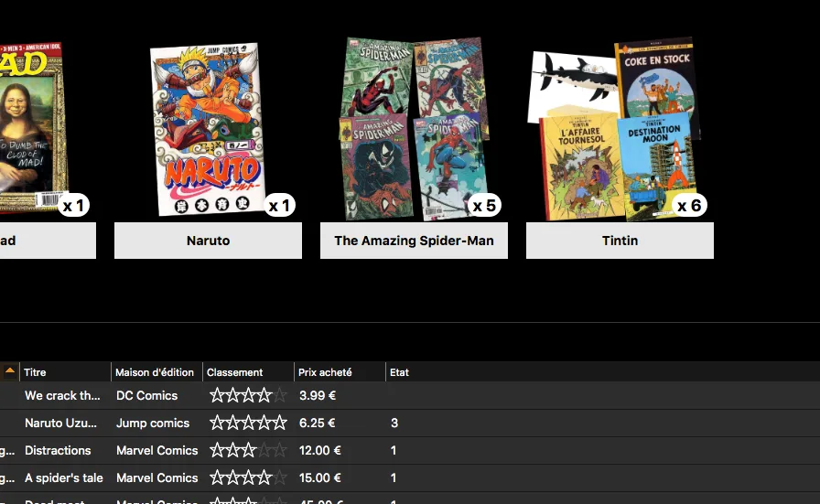Select the Naruto Uzu... row title
This screenshot has height=504, width=820.
click(61, 424)
